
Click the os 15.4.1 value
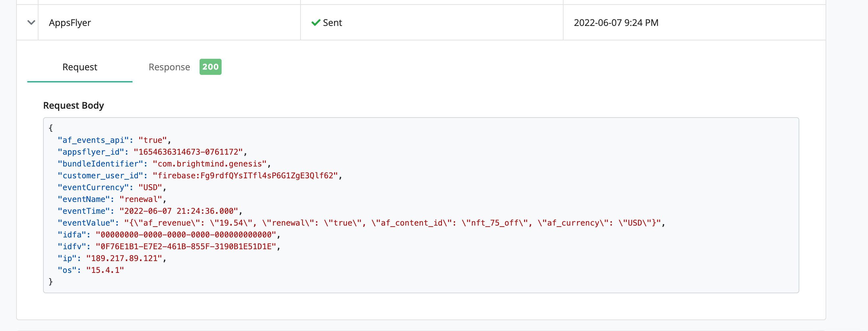(x=105, y=270)
